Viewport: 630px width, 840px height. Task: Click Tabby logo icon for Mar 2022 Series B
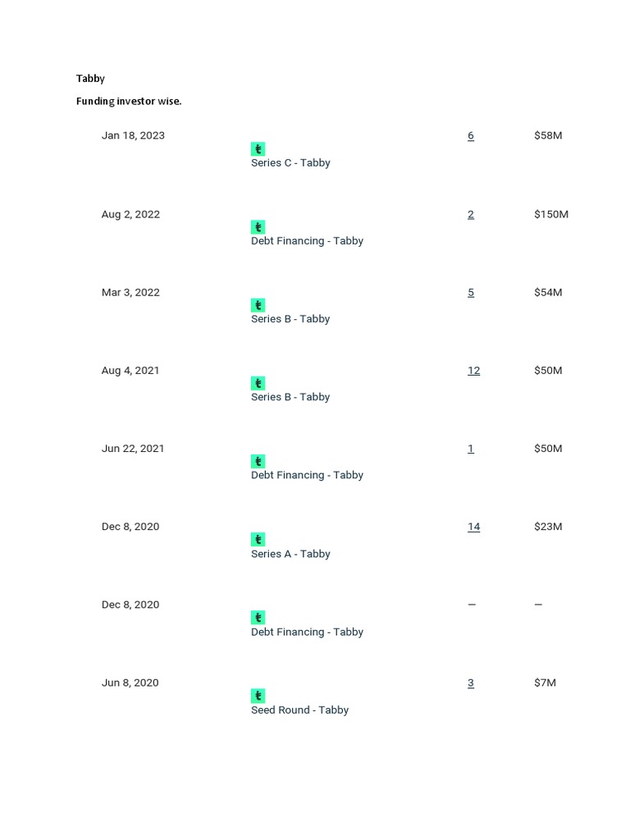point(258,305)
